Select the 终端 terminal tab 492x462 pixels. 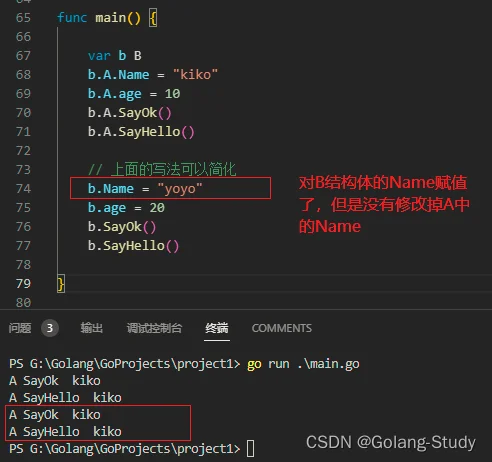coord(217,328)
